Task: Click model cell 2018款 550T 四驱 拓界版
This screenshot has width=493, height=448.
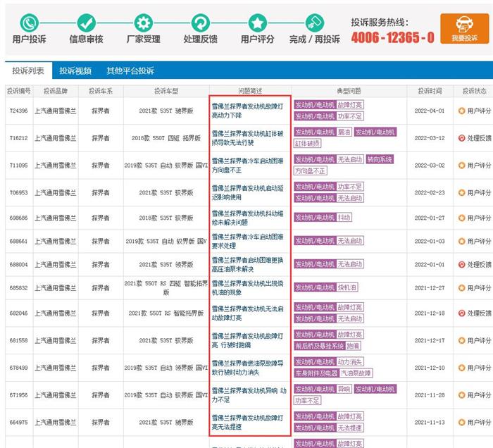Action: click(166, 138)
